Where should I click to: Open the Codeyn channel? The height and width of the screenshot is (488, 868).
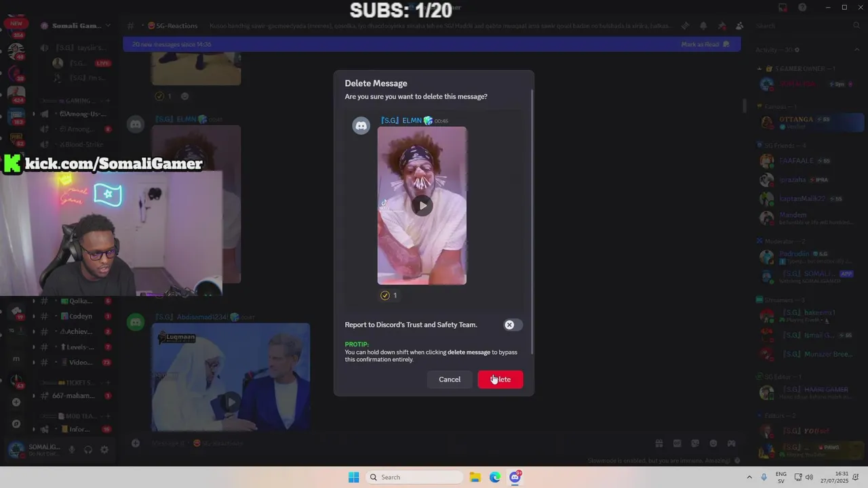tap(76, 317)
